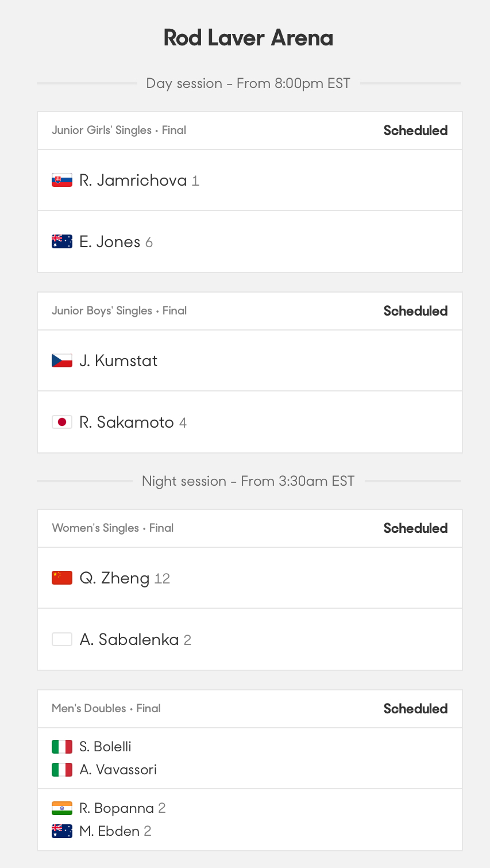Click the Junior Girls' Singles Final header

coord(119,130)
